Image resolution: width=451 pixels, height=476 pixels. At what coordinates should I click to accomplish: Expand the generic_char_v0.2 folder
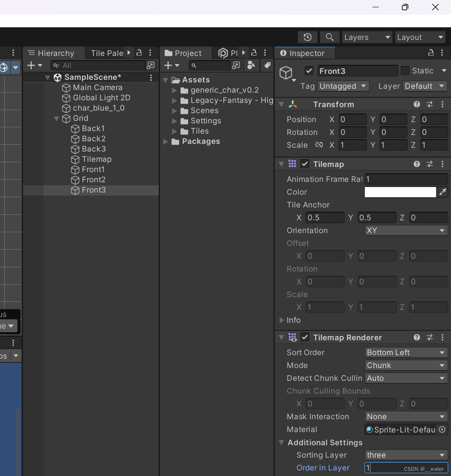pyautogui.click(x=174, y=91)
